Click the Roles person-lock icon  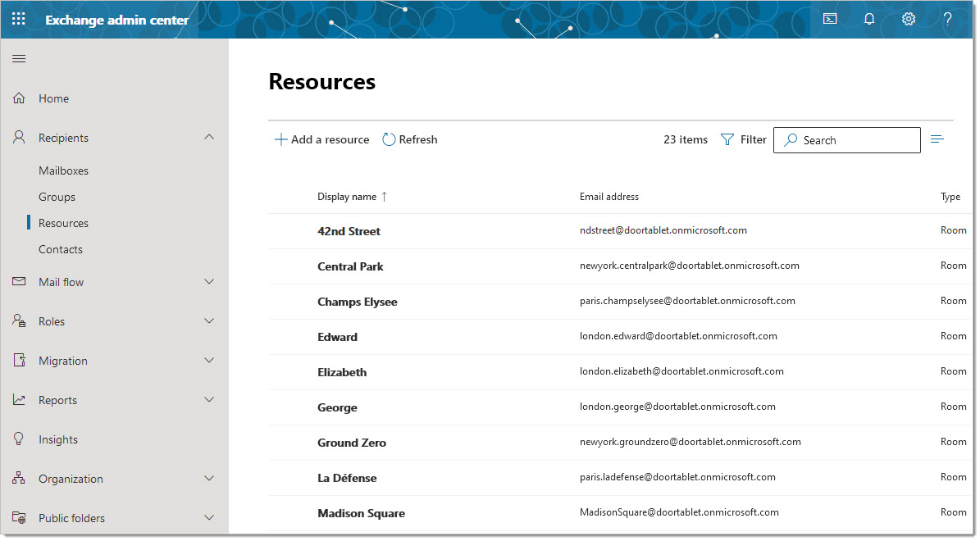pos(19,321)
